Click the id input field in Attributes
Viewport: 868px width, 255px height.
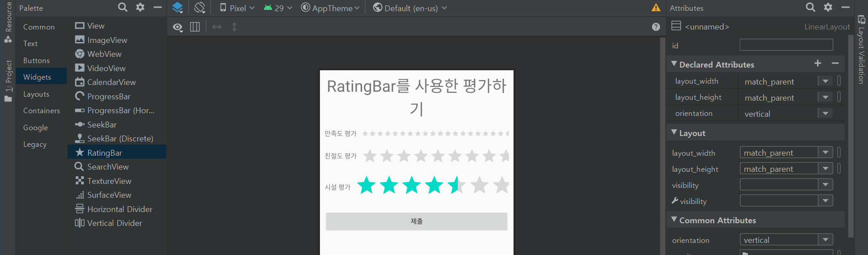coord(786,45)
